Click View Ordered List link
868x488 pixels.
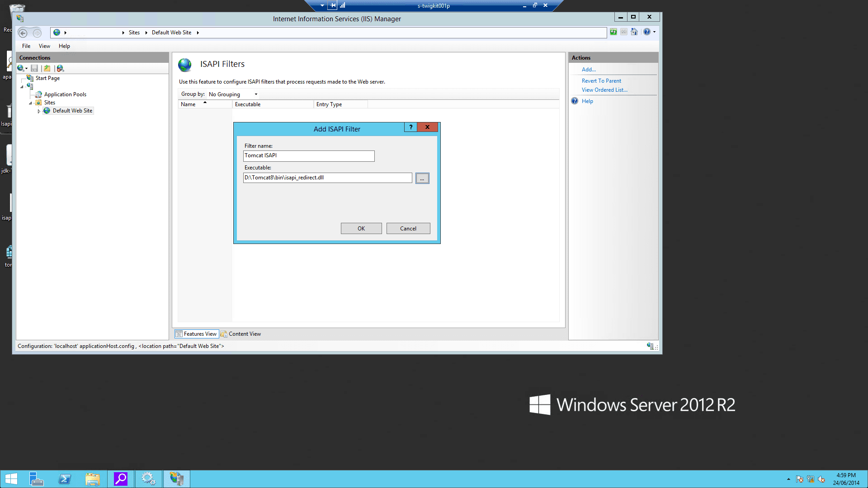pos(604,90)
